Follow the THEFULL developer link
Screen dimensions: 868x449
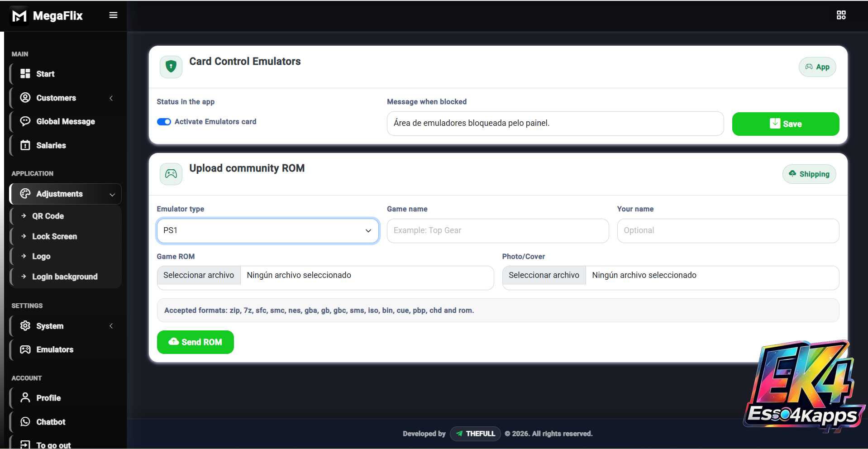pyautogui.click(x=475, y=434)
